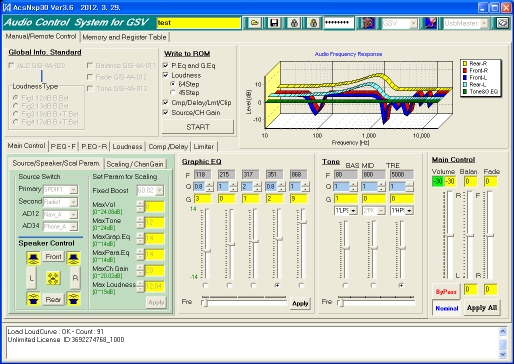
Task: Click the crossed-out connection icon beside UsbMaster
Action: pyautogui.click(x=431, y=23)
